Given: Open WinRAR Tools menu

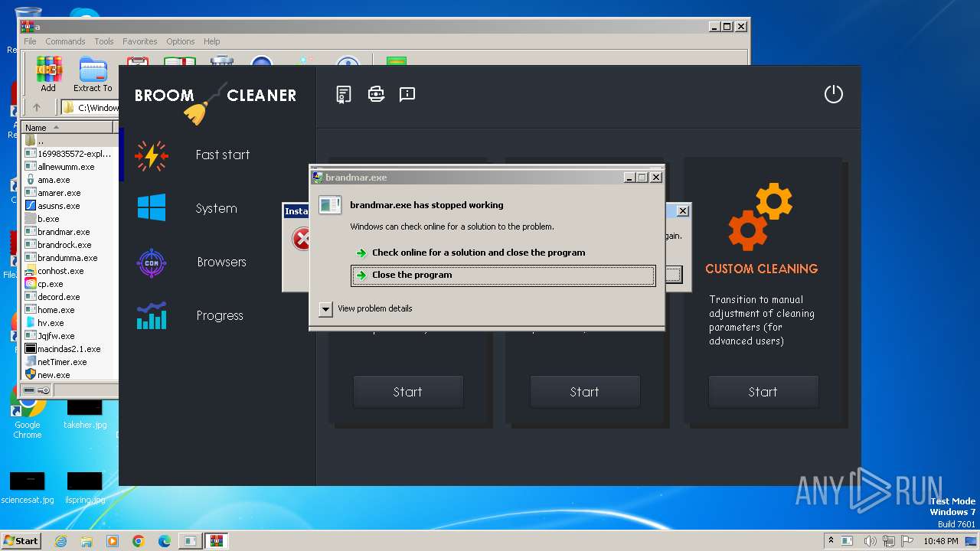Looking at the screenshot, I should (x=104, y=41).
